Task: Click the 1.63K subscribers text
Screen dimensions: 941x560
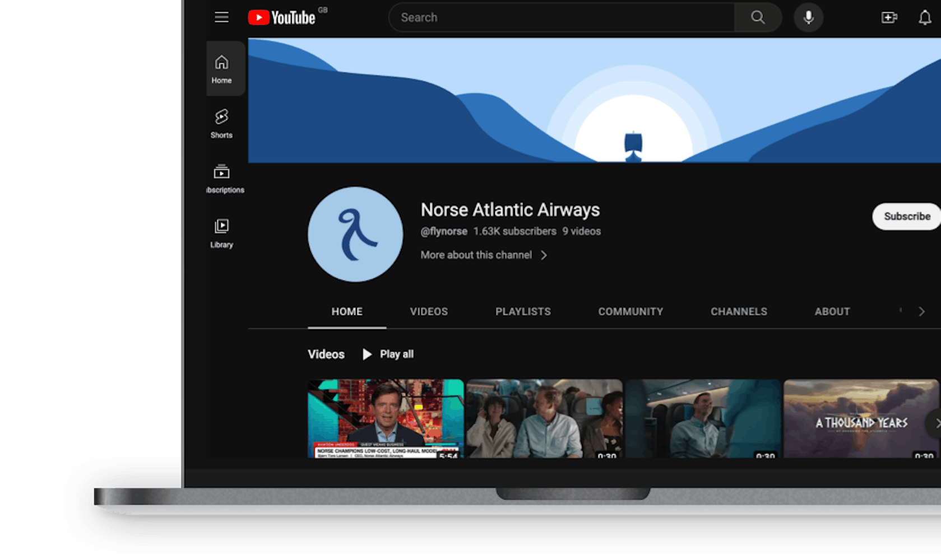Action: (x=514, y=231)
